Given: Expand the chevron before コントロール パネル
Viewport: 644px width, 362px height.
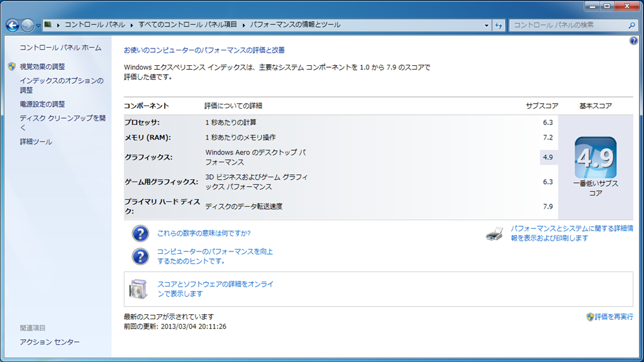Looking at the screenshot, I should click(x=58, y=25).
